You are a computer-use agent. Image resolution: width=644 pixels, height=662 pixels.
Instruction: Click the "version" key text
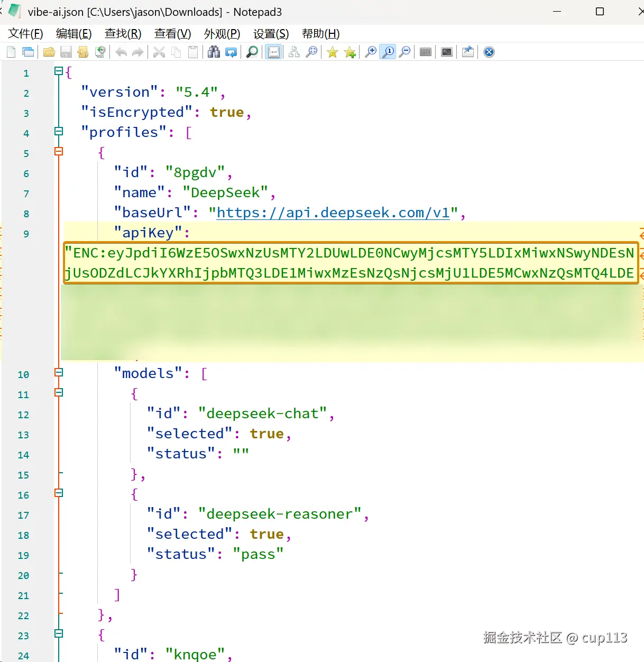click(x=119, y=92)
